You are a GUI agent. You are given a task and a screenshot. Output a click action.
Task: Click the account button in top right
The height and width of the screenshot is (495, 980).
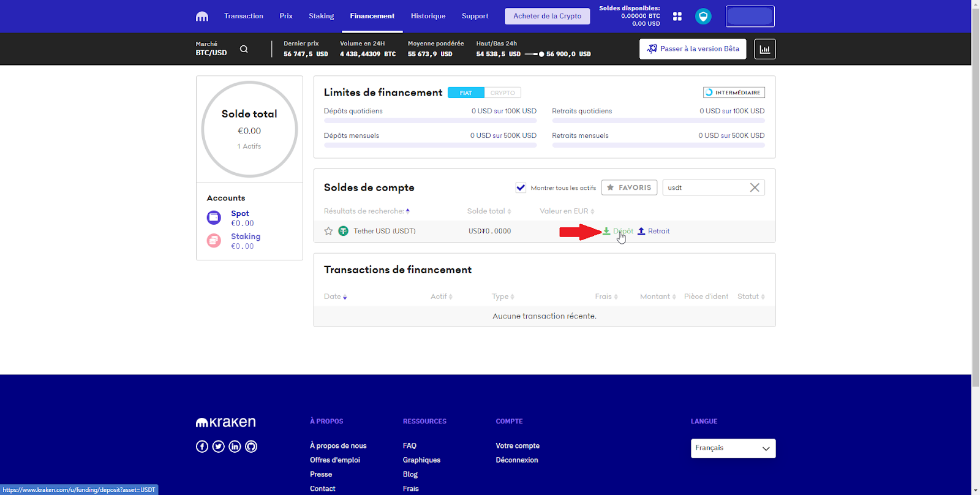750,17
